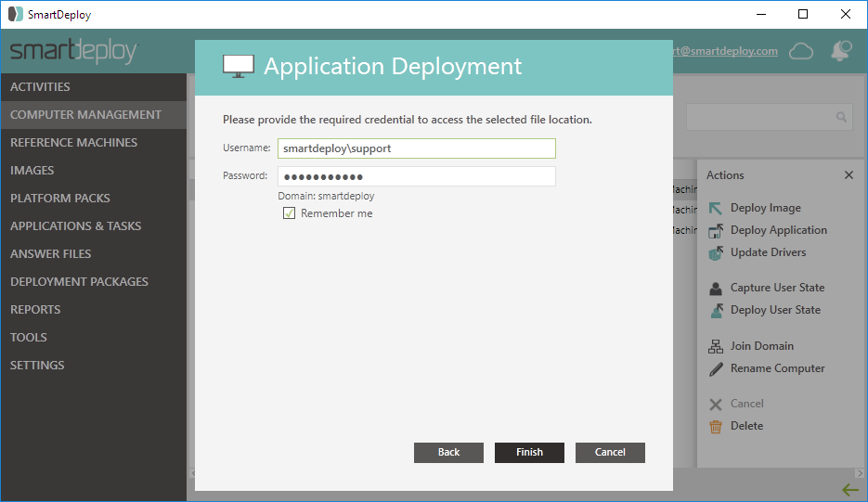
Task: Click the green back arrow icon
Action: (850, 490)
